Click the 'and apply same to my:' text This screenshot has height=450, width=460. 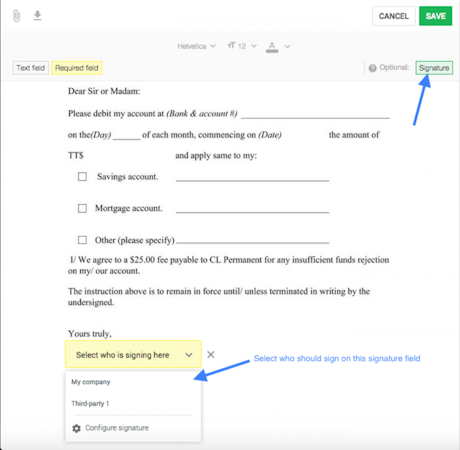pos(216,156)
